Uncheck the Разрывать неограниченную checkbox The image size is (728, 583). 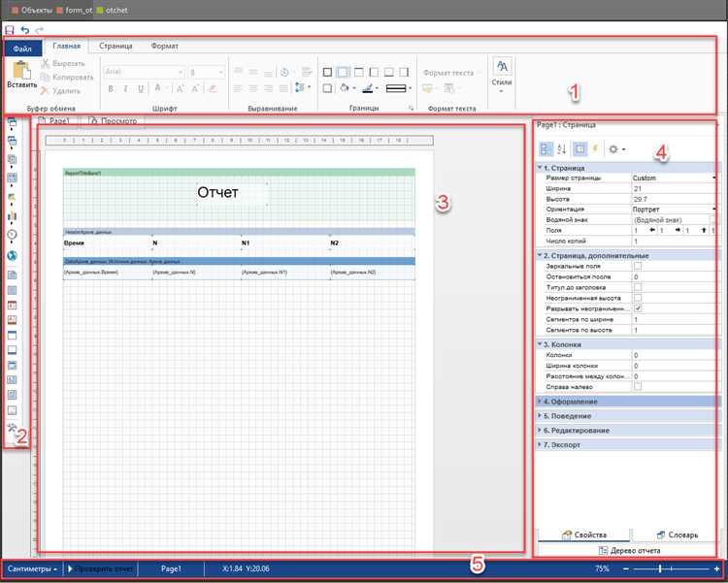click(x=637, y=308)
